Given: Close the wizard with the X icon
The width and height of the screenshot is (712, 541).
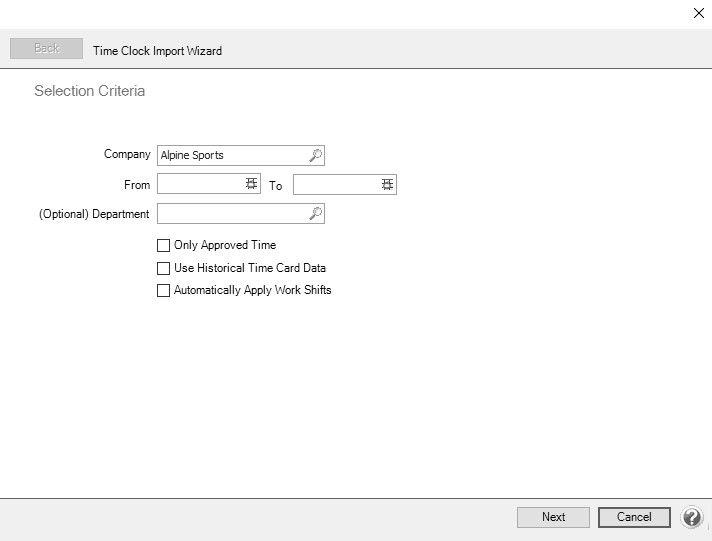Looking at the screenshot, I should (698, 13).
